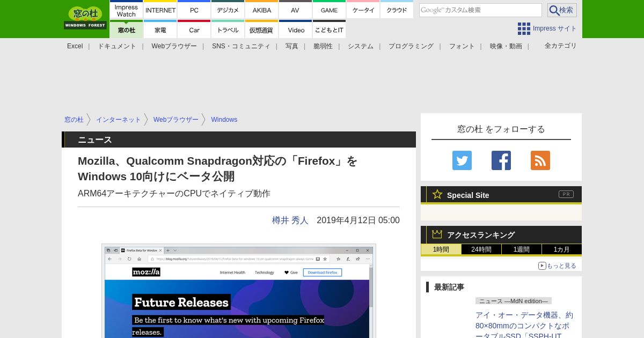Click the Impress サイト text link
Image resolution: width=644 pixels, height=338 pixels.
(555, 28)
